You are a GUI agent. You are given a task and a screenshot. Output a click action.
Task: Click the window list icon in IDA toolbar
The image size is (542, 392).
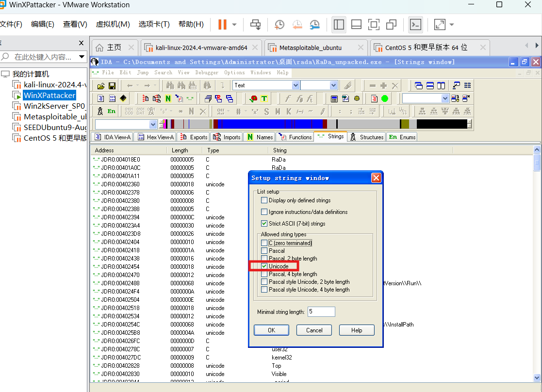(x=468, y=86)
